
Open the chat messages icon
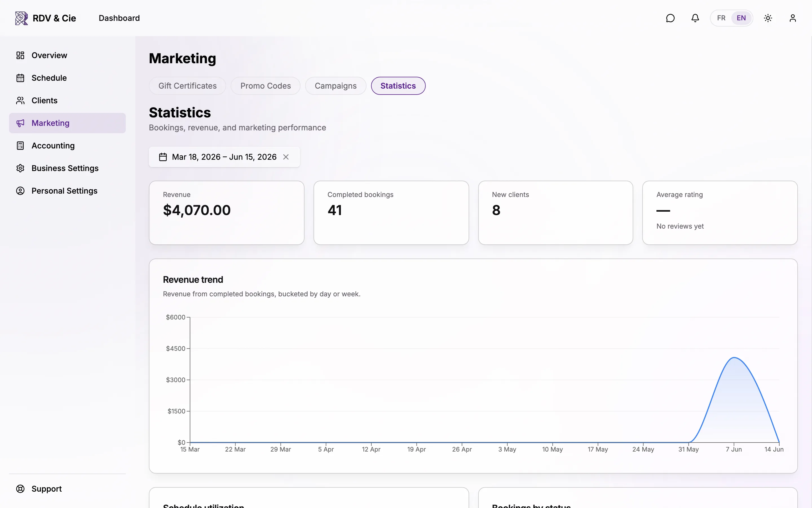coord(670,18)
